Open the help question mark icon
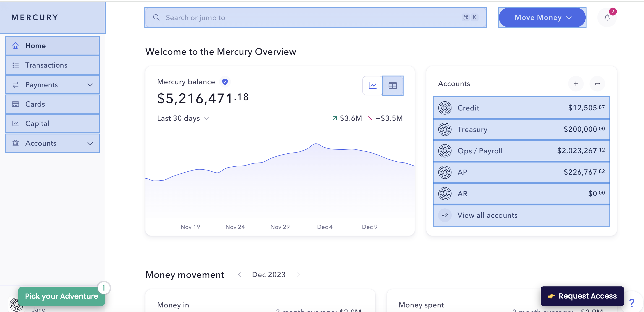 pyautogui.click(x=632, y=303)
